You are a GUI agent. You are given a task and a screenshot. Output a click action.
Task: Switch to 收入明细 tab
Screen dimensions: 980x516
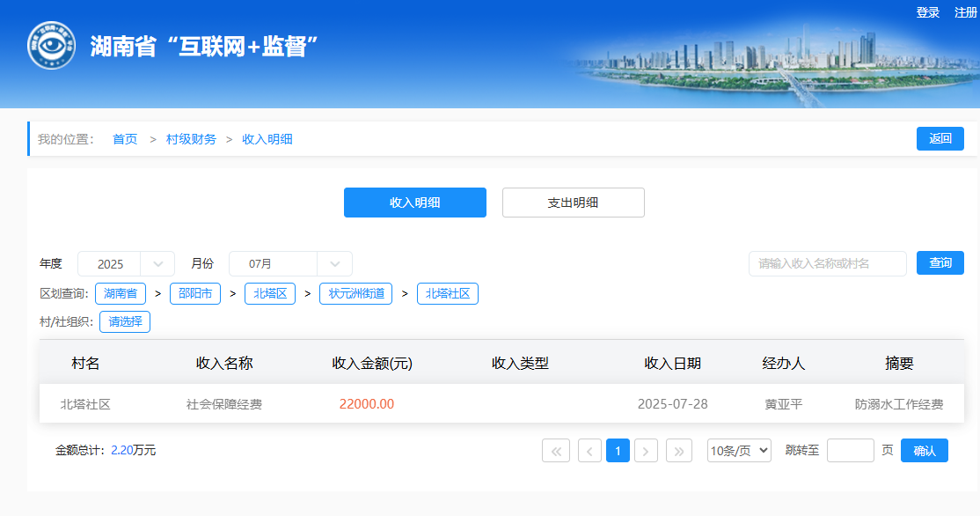414,203
